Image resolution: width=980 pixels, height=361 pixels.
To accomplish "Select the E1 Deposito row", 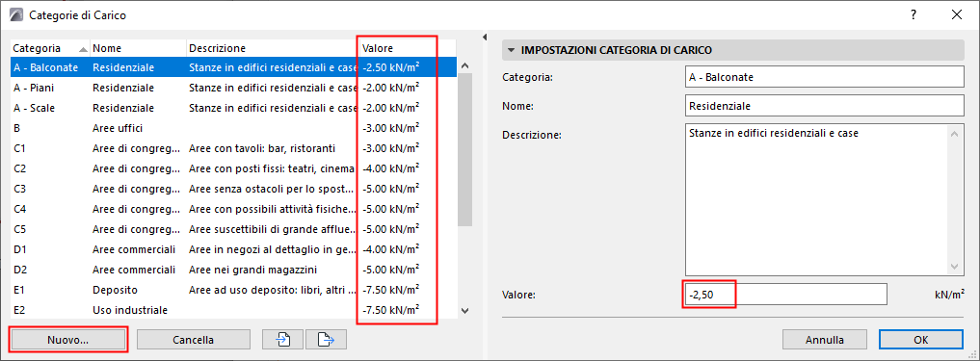I will pos(233,290).
